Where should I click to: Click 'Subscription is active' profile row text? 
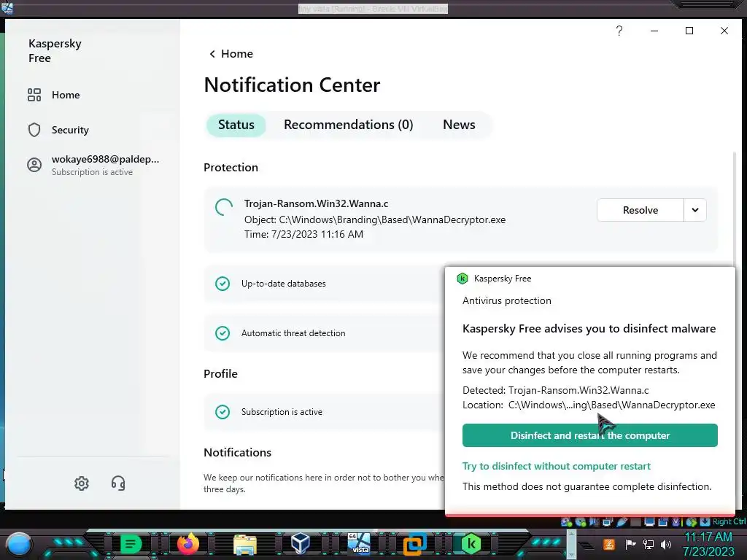(x=282, y=412)
